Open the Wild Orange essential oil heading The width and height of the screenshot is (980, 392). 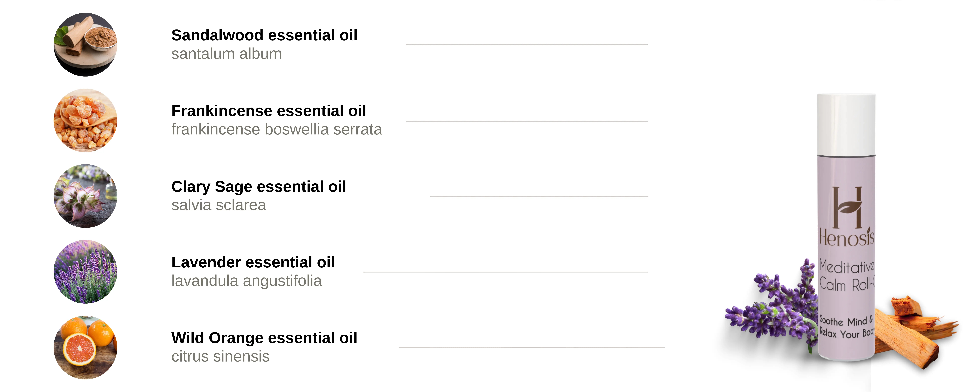tap(264, 338)
